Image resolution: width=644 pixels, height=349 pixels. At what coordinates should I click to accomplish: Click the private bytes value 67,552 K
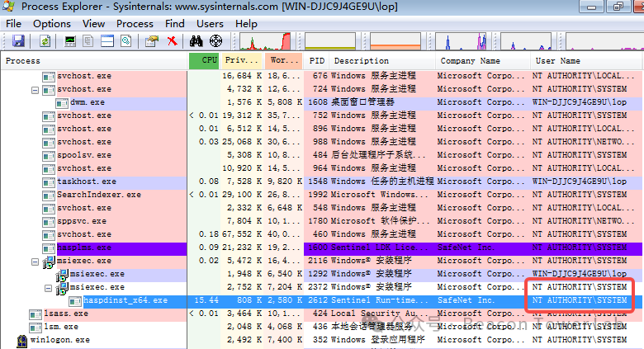242,234
